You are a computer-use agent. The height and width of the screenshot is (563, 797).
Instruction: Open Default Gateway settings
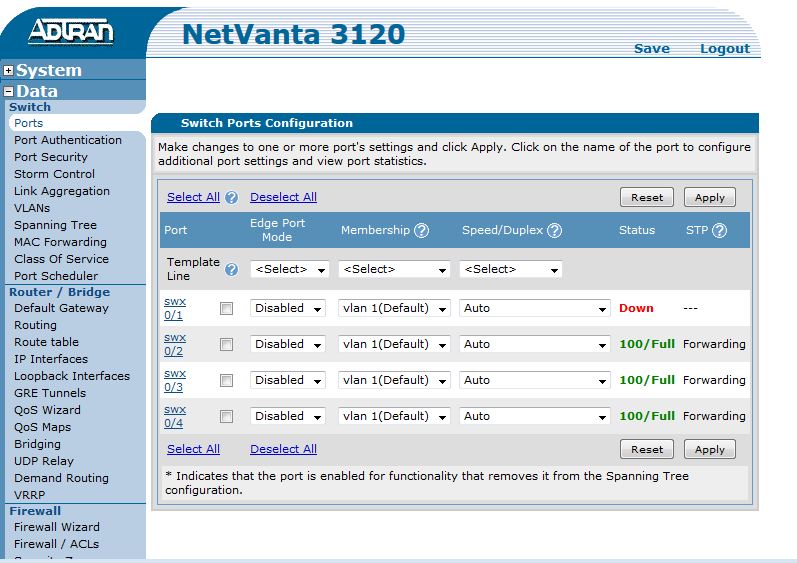(62, 308)
